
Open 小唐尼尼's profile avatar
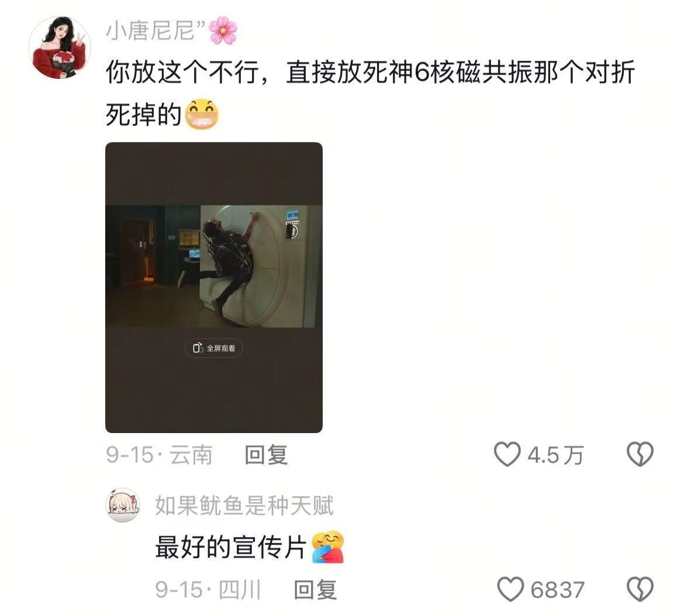click(x=59, y=47)
